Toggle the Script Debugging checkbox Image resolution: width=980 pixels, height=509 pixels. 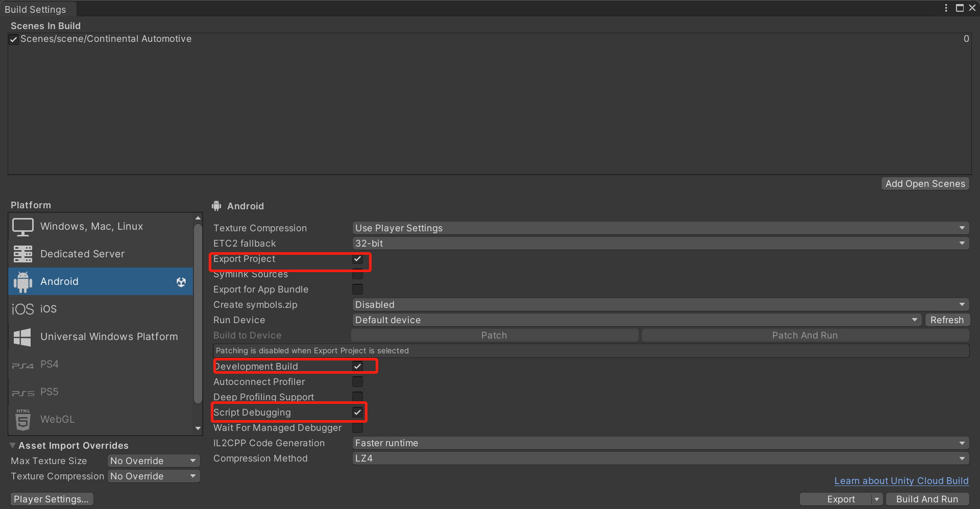point(358,412)
